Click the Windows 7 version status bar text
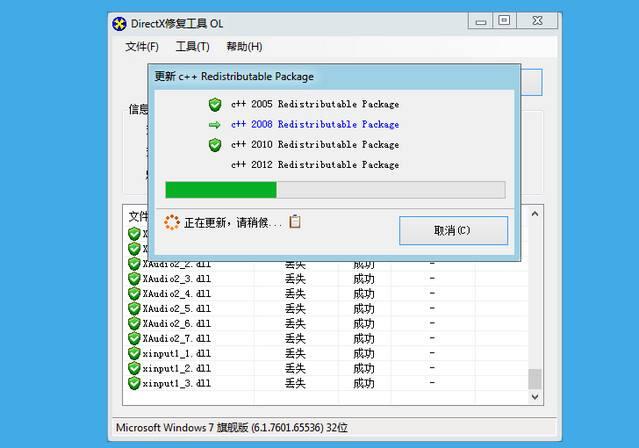639x448 pixels. [x=231, y=428]
